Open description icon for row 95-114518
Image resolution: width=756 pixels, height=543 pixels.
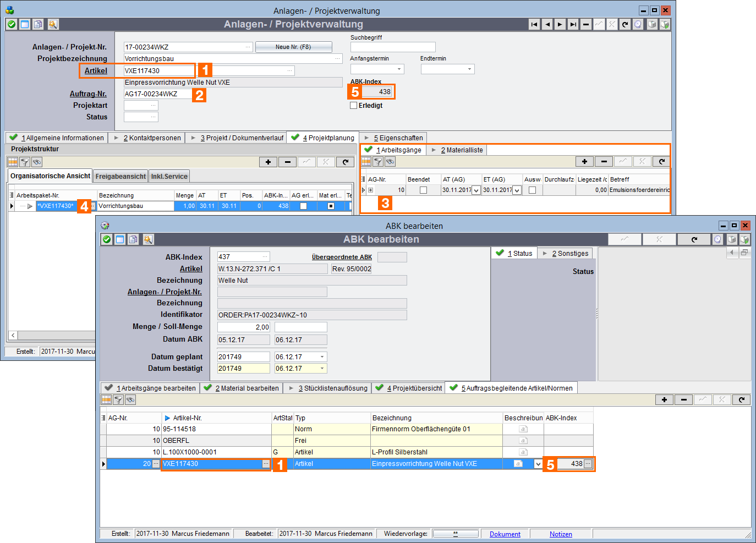click(x=523, y=429)
